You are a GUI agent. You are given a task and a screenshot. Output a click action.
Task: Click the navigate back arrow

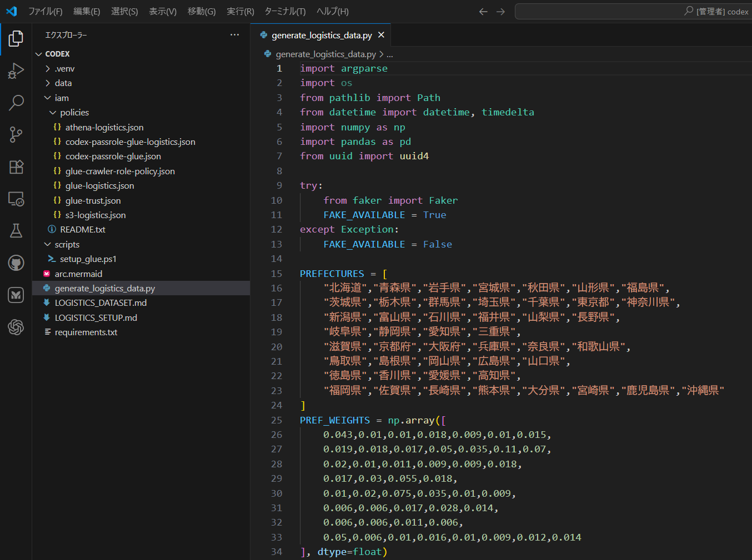coord(483,12)
